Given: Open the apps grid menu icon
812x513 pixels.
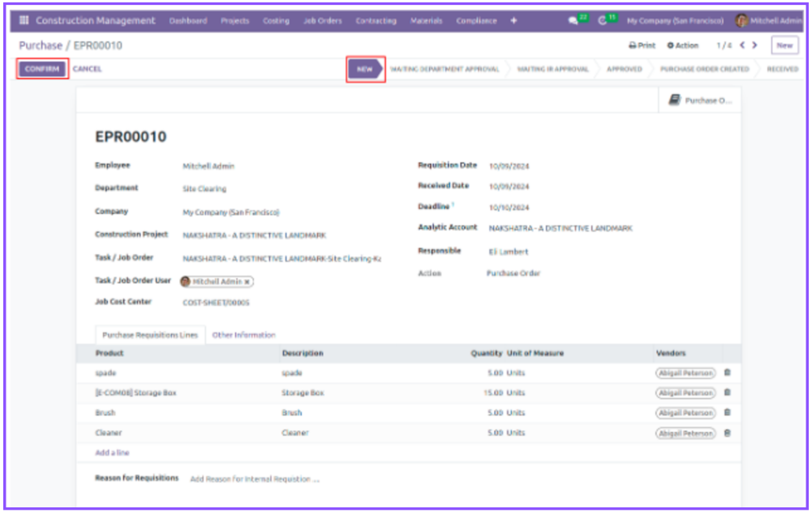Looking at the screenshot, I should tap(24, 20).
